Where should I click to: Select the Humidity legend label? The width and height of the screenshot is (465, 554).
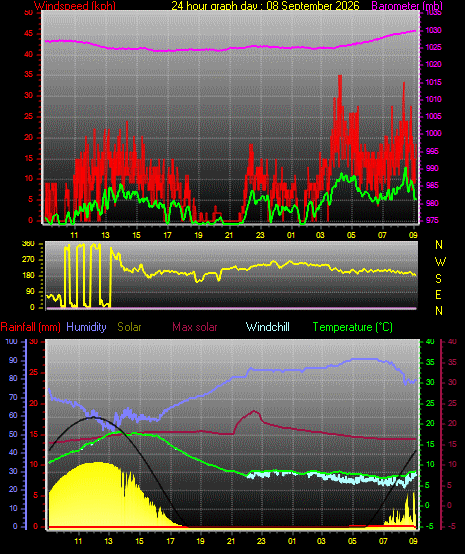coord(86,327)
